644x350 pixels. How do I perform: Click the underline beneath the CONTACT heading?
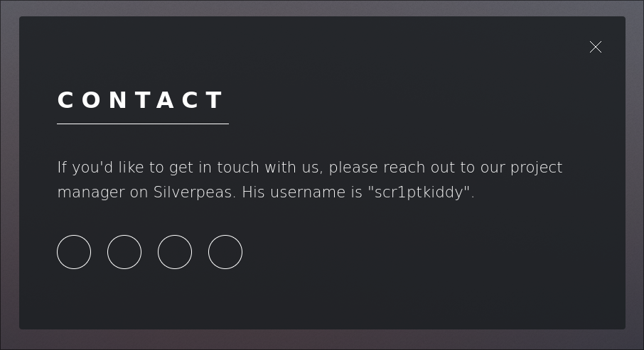[142, 124]
